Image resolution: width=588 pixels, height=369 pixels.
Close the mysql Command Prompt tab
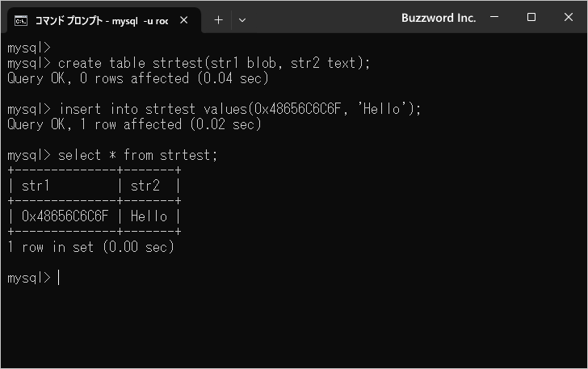tap(186, 20)
